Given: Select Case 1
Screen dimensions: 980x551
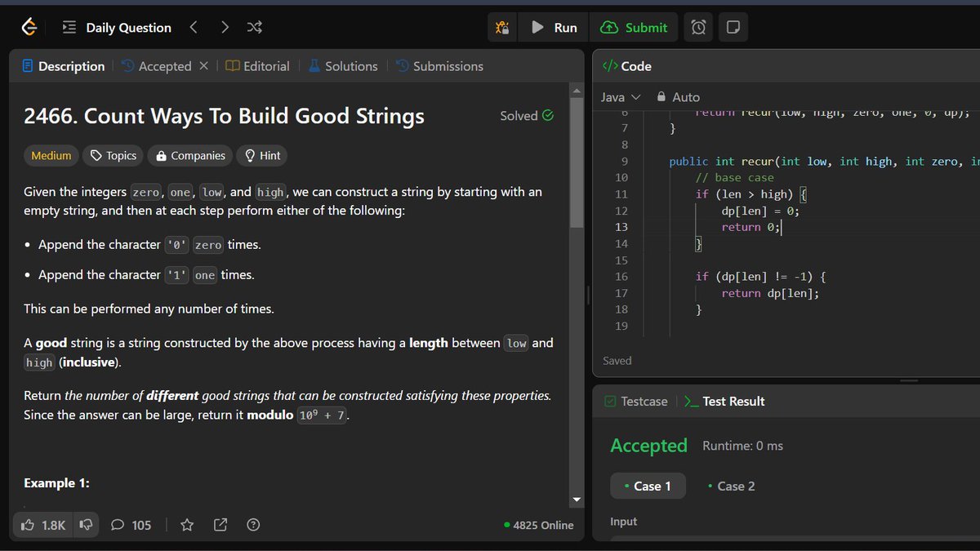Looking at the screenshot, I should (x=648, y=486).
